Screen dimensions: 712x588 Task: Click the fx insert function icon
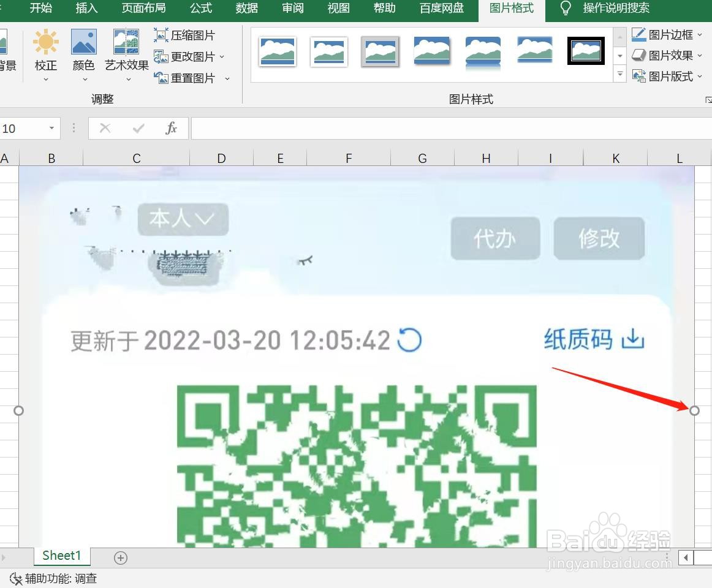coord(171,128)
